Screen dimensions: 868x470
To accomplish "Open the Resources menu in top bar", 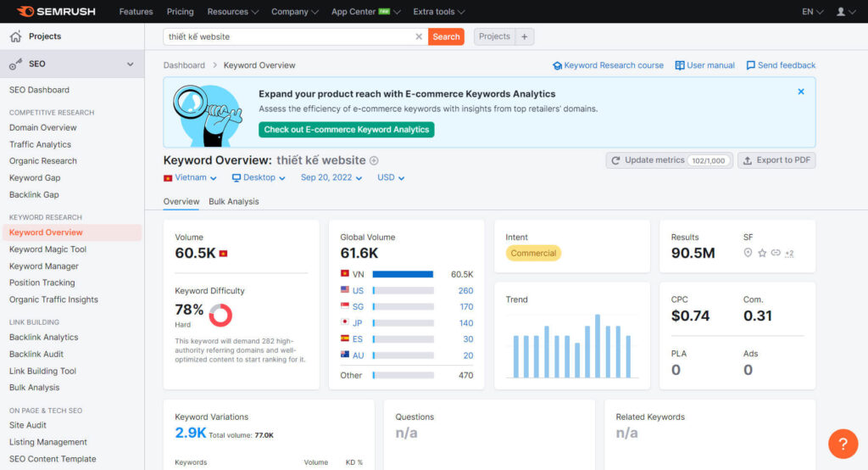I will pos(227,12).
